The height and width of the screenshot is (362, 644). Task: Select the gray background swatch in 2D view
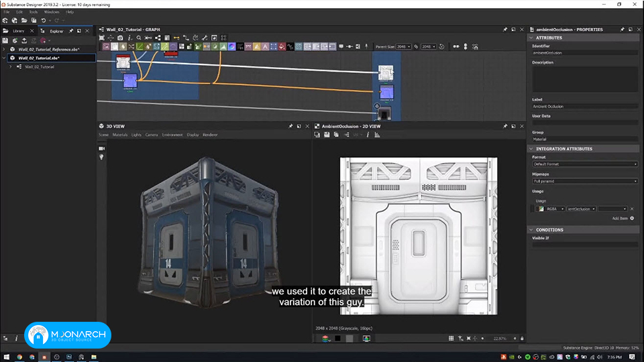350,339
